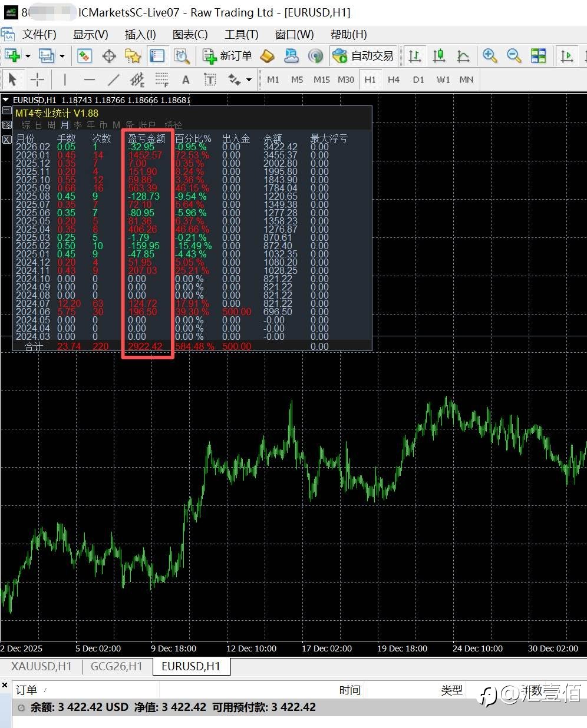Switch chart to candlesticks style

(x=439, y=56)
